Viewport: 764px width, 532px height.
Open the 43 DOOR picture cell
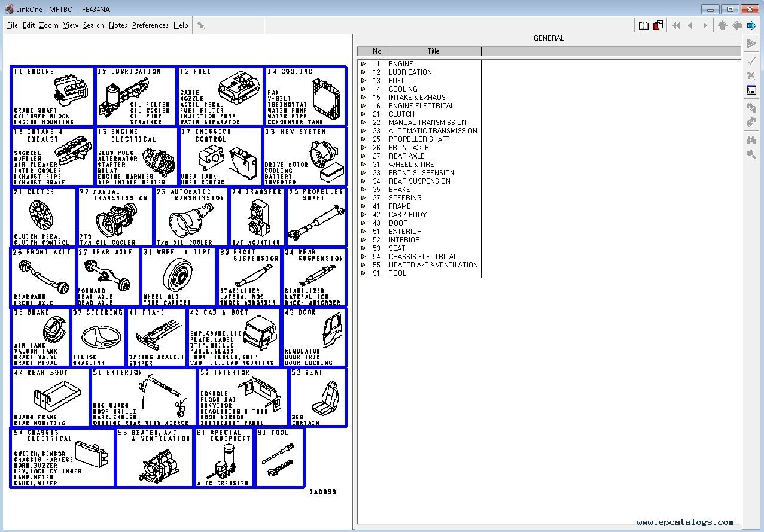coord(314,337)
